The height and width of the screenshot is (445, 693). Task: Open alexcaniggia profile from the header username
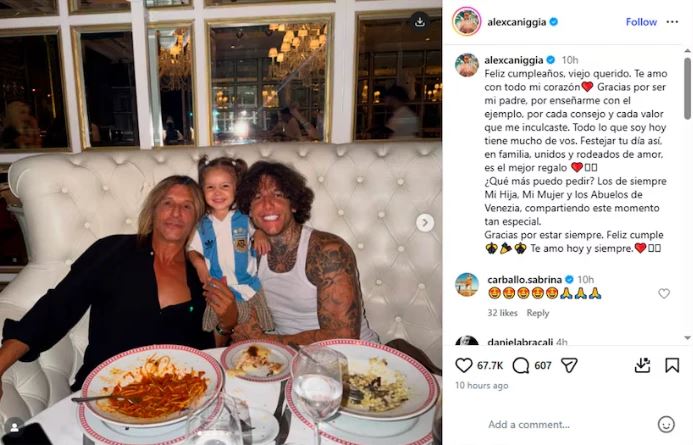[x=517, y=22]
